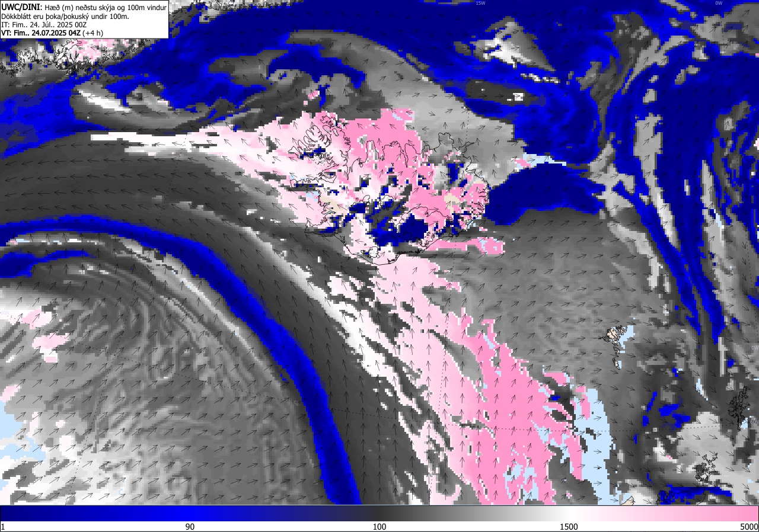The width and height of the screenshot is (759, 532).
Task: Click the "15W" longitude label
Action: pyautogui.click(x=480, y=3)
